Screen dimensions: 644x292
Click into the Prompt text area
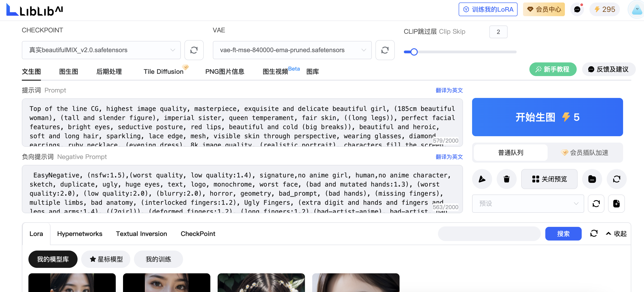(242, 123)
